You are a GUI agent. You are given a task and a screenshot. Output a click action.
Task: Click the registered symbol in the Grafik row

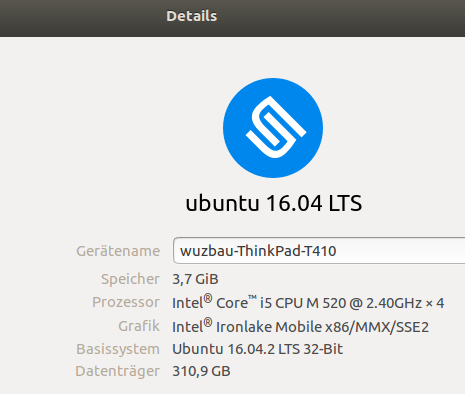[208, 322]
